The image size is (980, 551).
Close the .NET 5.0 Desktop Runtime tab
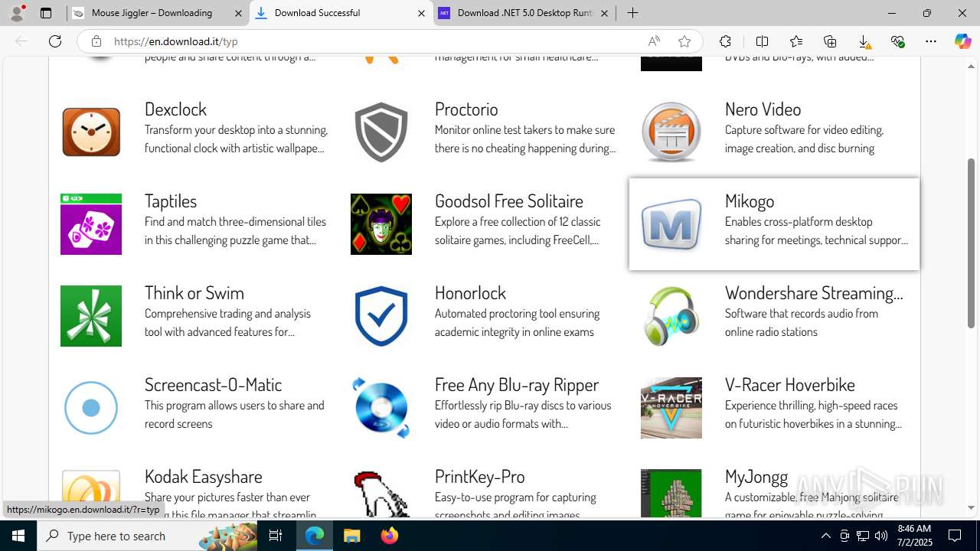[x=604, y=13]
